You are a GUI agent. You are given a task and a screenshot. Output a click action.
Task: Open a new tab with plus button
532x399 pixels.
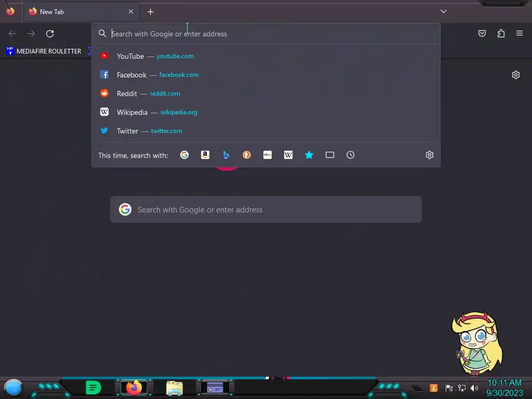click(150, 12)
